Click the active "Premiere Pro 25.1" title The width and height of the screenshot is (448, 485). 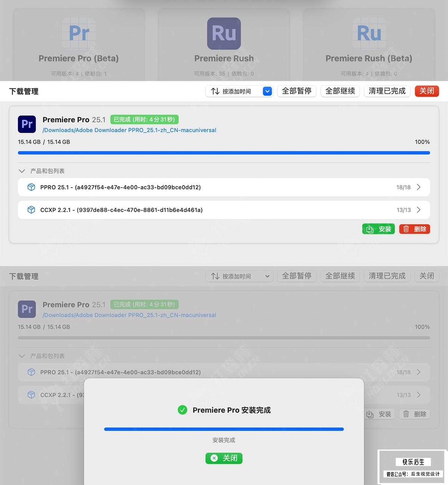(x=74, y=120)
